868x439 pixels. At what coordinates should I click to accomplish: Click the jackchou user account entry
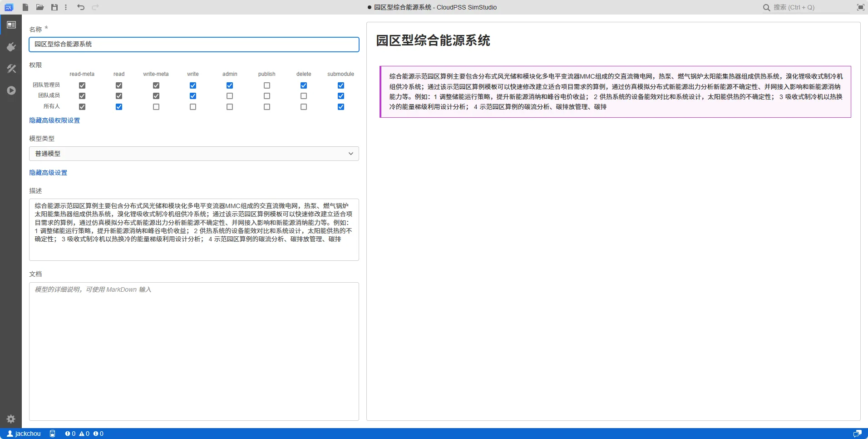pos(24,434)
